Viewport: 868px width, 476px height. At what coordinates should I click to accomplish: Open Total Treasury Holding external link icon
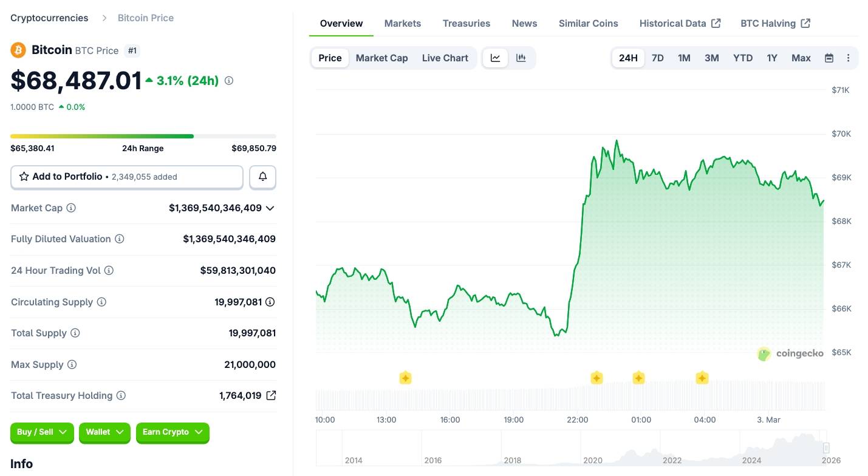tap(271, 395)
